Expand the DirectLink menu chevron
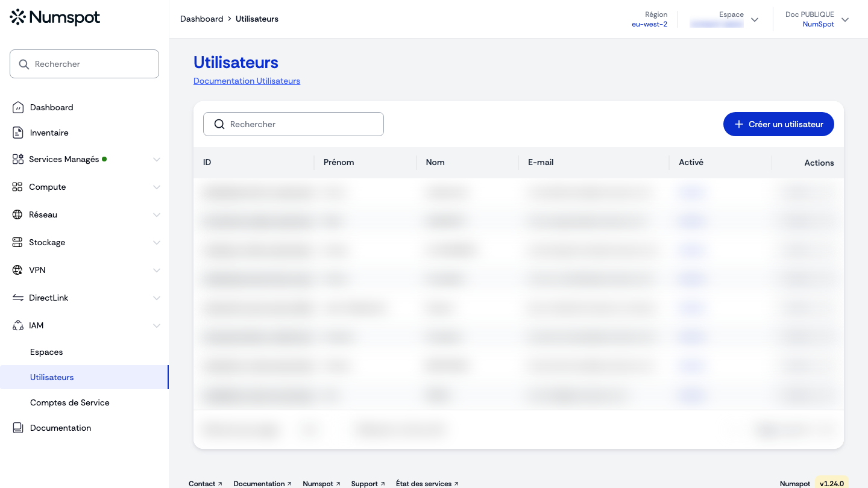Viewport: 868px width, 488px height. [x=157, y=298]
